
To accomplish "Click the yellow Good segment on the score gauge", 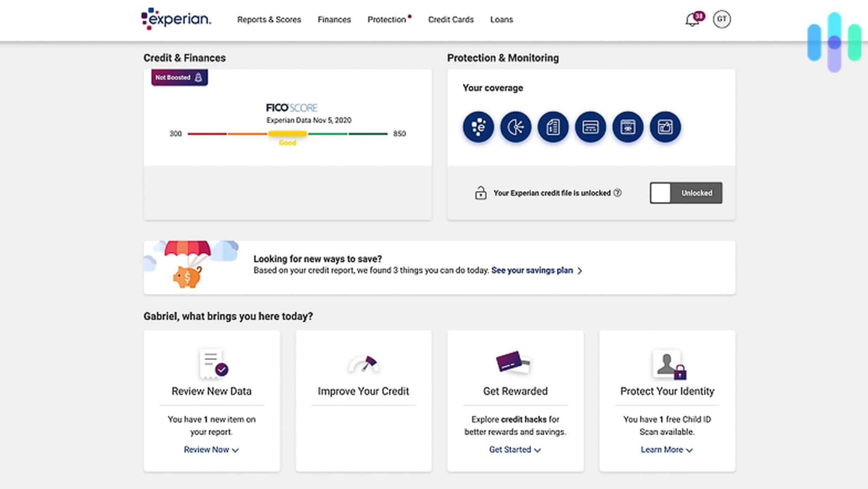I will click(x=287, y=134).
